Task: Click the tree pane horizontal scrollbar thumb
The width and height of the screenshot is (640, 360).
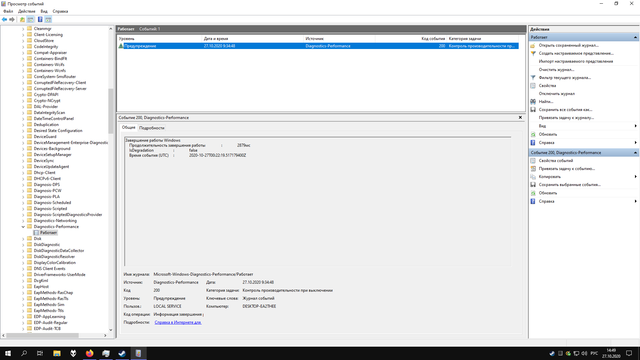Action: (42, 336)
